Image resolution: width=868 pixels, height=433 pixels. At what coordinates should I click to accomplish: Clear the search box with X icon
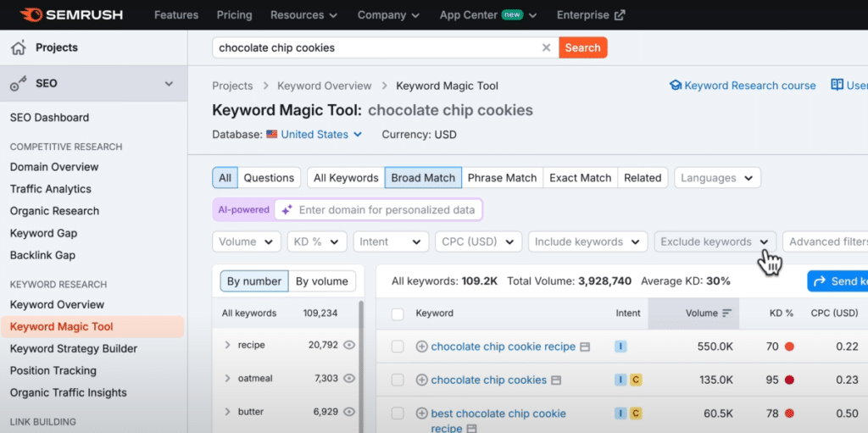click(x=546, y=47)
